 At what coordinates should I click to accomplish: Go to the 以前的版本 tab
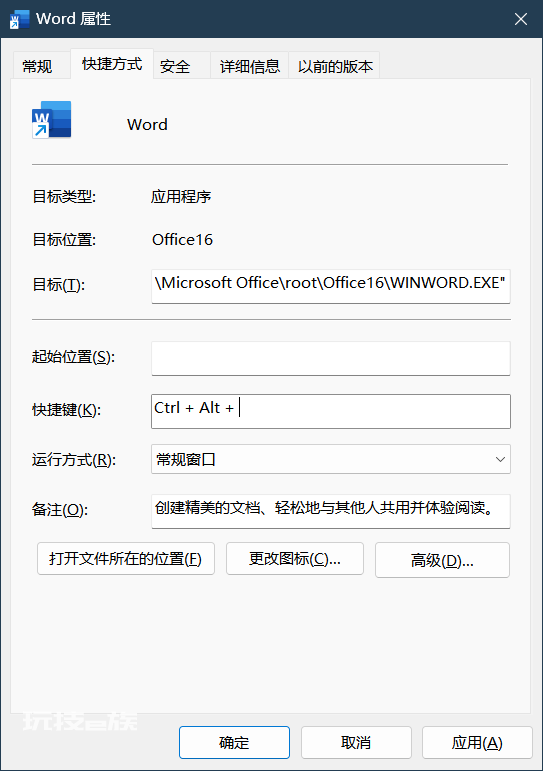[x=335, y=66]
